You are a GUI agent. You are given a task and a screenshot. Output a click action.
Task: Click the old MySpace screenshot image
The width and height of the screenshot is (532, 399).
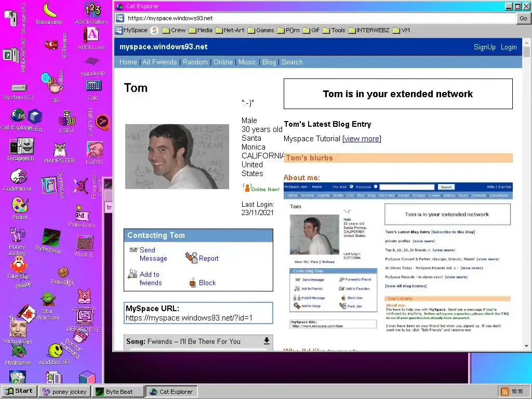[x=398, y=258]
